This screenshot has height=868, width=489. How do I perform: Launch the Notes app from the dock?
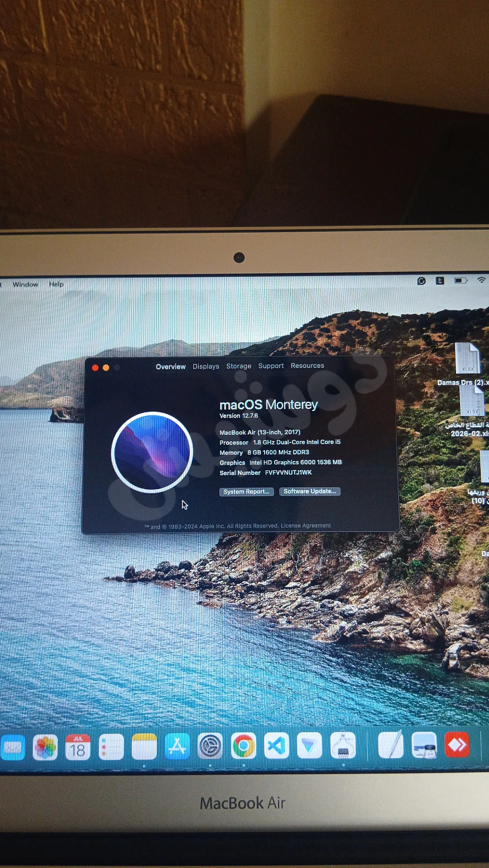point(144,747)
